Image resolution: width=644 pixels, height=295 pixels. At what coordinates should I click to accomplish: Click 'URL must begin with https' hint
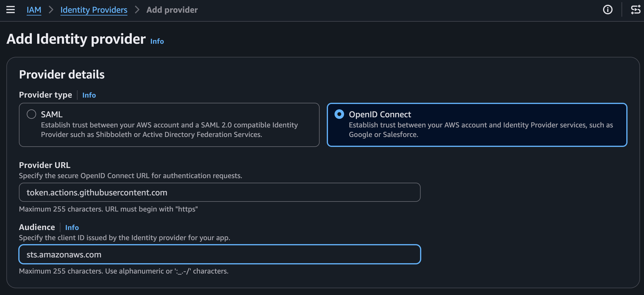coord(151,209)
